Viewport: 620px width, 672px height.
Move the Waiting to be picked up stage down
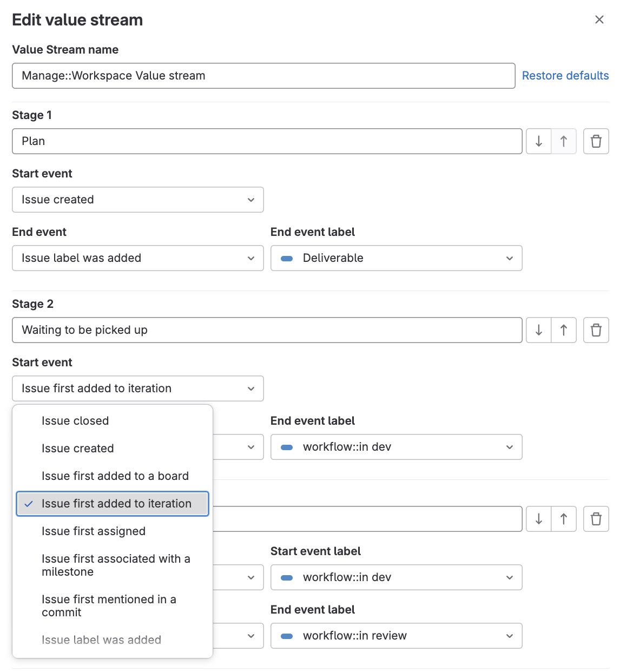click(x=538, y=330)
